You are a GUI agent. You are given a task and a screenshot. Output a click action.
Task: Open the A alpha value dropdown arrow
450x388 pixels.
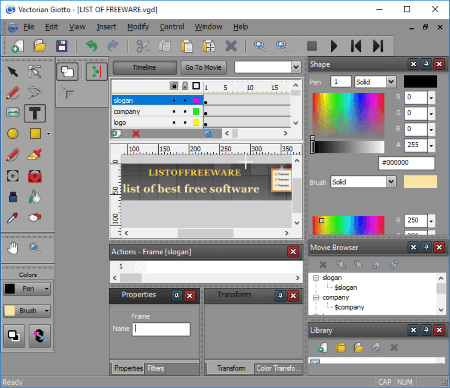431,145
